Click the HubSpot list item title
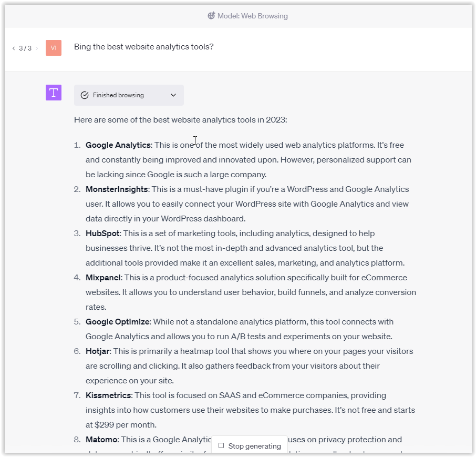476x457 pixels. [102, 233]
